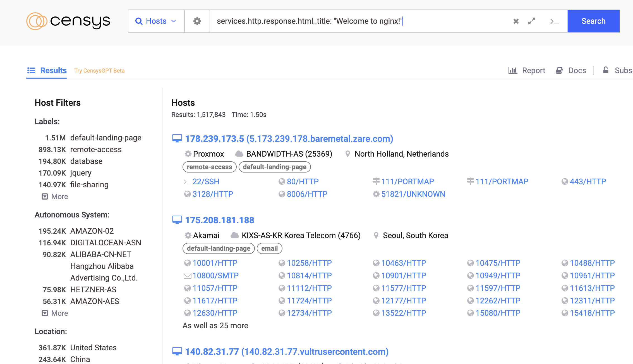The height and width of the screenshot is (364, 633).
Task: Open the Try CensysGPT Beta link
Action: [99, 71]
